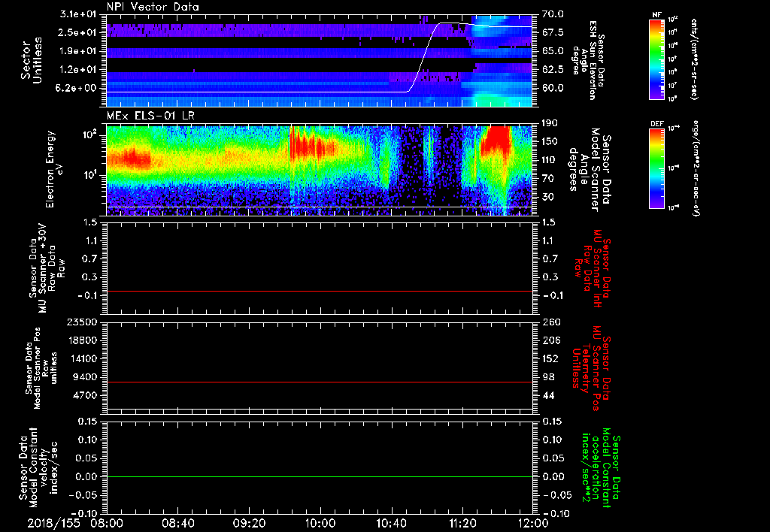Viewport: 770px width, 532px height.
Task: Click the '2.5e+01' sector tick label
Action: 78,32
